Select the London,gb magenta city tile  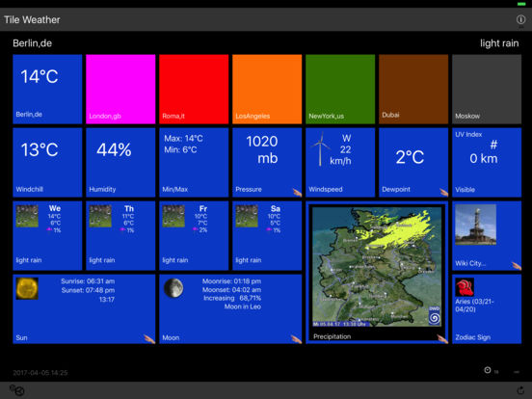120,89
